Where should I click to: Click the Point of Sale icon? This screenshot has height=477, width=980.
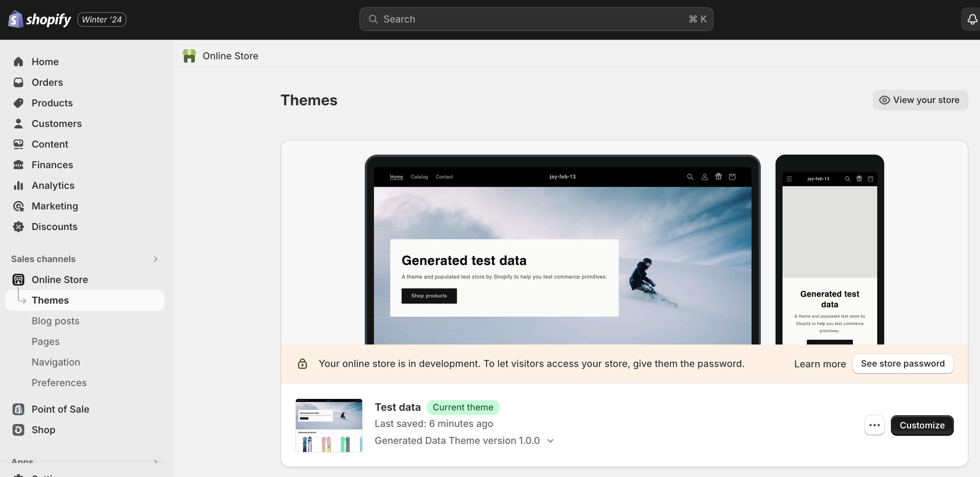pos(18,409)
